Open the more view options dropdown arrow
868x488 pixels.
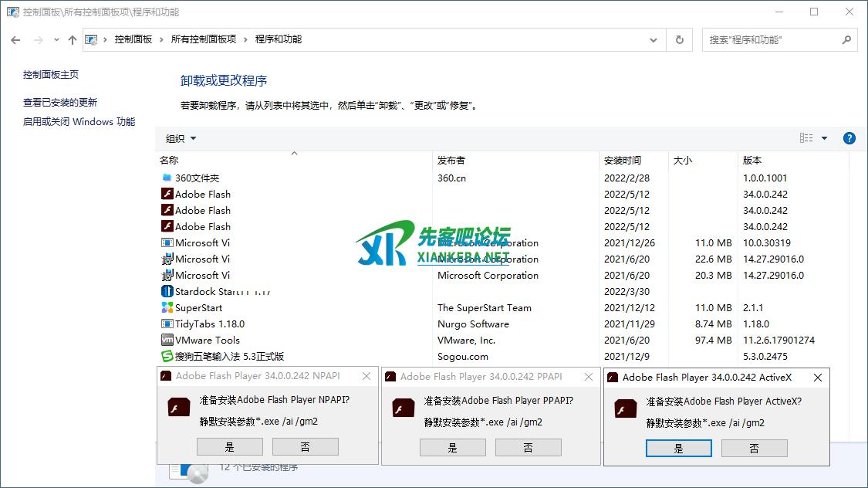tap(824, 138)
